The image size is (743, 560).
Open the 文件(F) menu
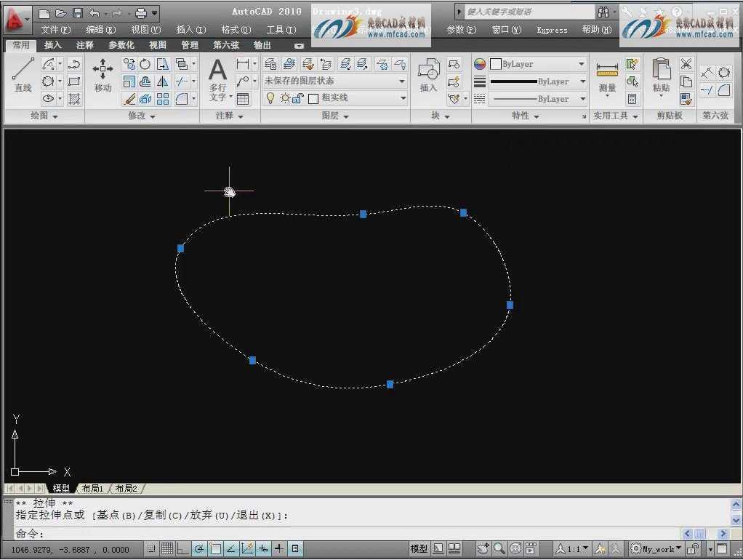[x=55, y=30]
